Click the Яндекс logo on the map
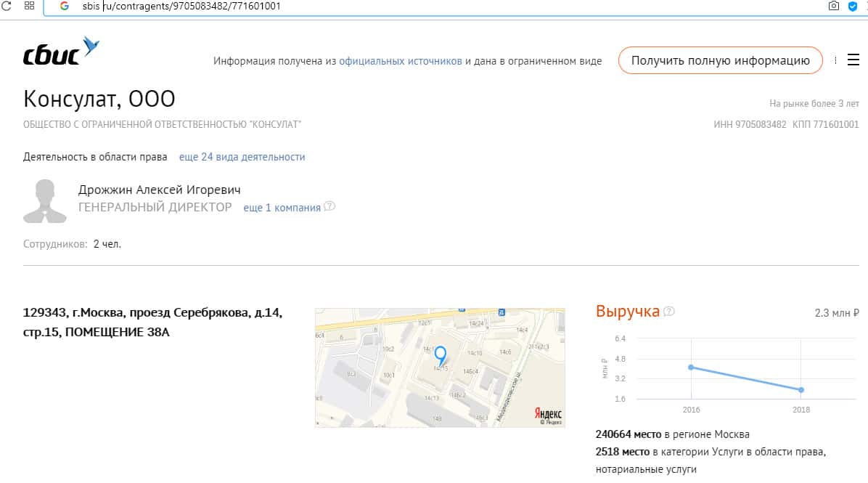This screenshot has height=483, width=868. coord(548,415)
